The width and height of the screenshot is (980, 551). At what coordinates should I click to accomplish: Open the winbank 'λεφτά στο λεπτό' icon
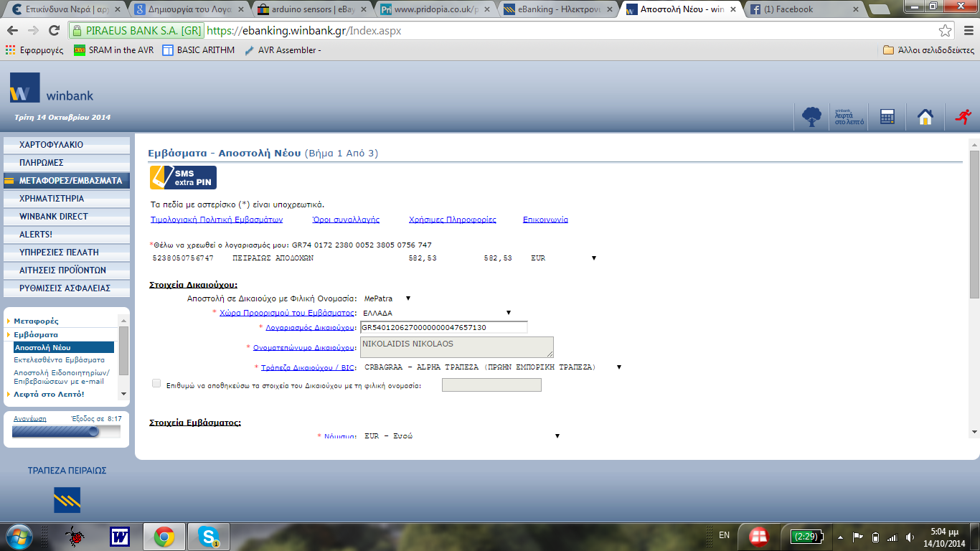(x=849, y=117)
